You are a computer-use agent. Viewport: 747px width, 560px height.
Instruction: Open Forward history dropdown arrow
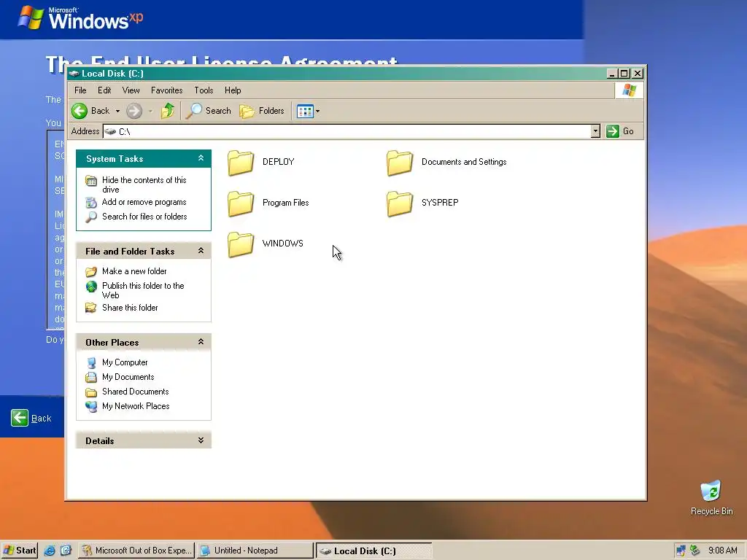(150, 111)
